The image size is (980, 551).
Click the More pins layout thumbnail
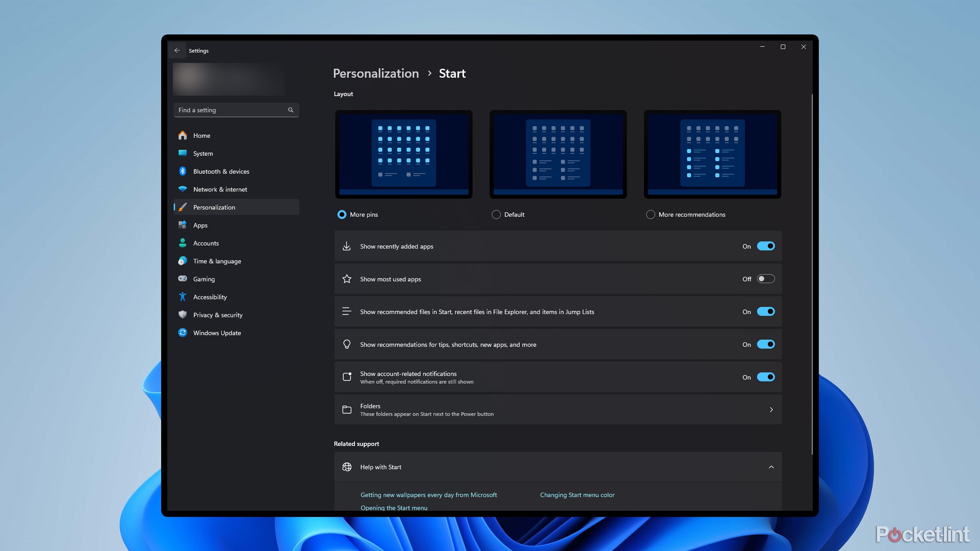(x=403, y=154)
